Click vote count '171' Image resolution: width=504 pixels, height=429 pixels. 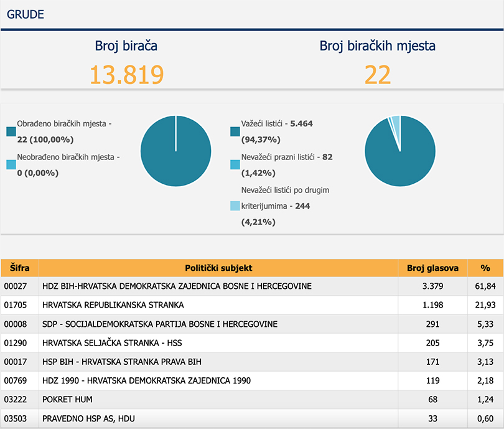coord(432,362)
